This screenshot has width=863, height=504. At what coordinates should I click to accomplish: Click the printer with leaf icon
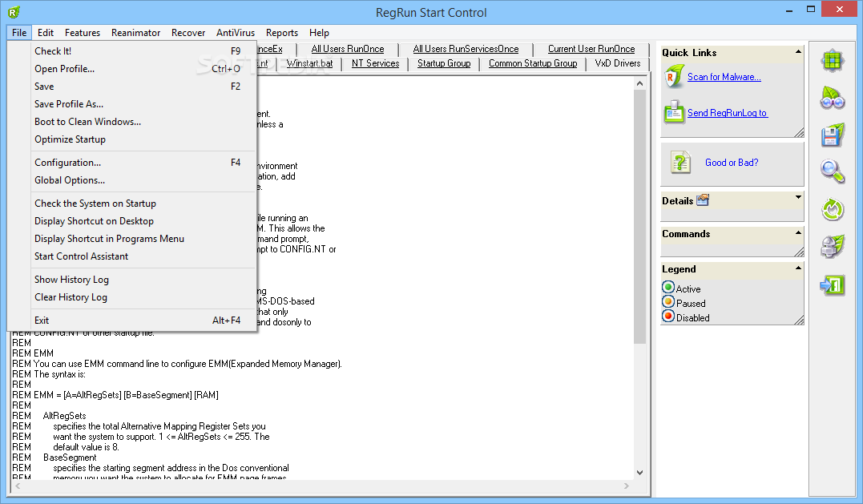point(833,247)
